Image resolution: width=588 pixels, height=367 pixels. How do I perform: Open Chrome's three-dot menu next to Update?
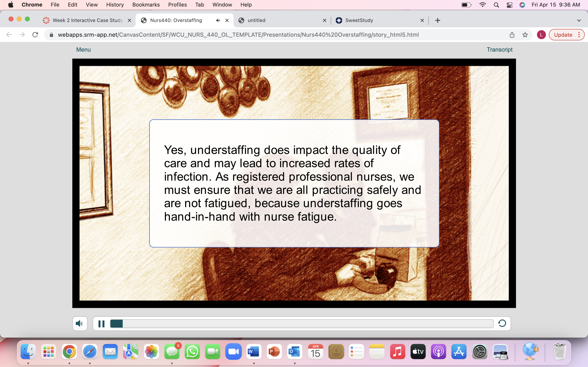point(579,35)
